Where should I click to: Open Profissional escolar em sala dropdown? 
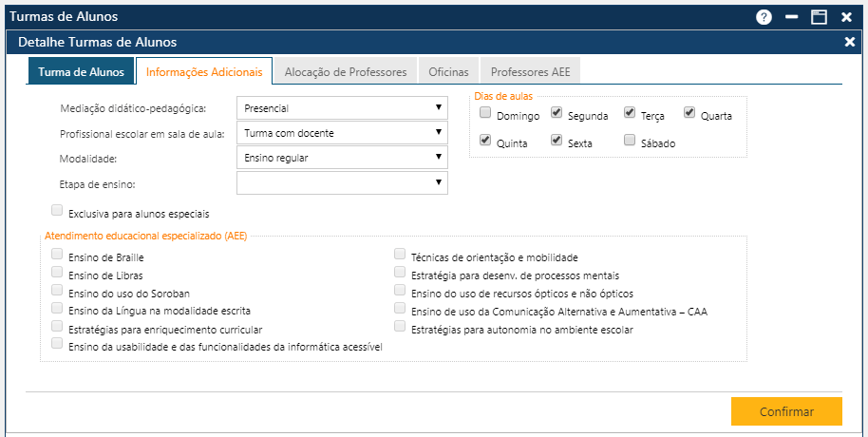click(x=342, y=133)
